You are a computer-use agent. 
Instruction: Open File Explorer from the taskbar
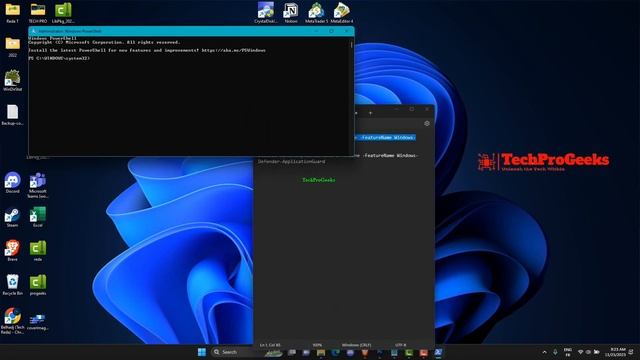point(321,352)
